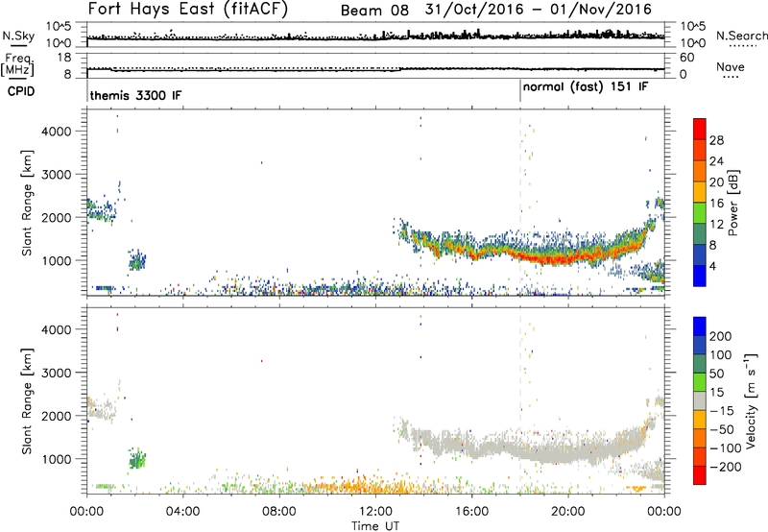Click the '16:00' time axis tick label
This screenshot has width=768, height=532.
471,512
